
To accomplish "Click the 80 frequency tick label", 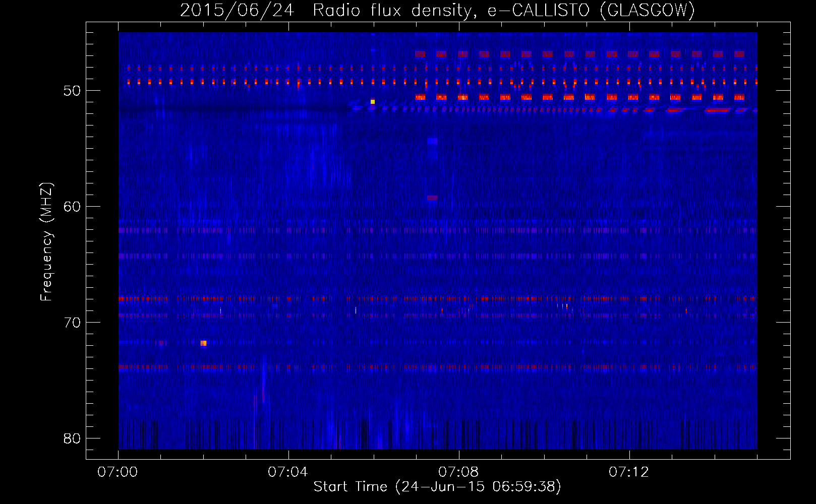I will (x=73, y=438).
